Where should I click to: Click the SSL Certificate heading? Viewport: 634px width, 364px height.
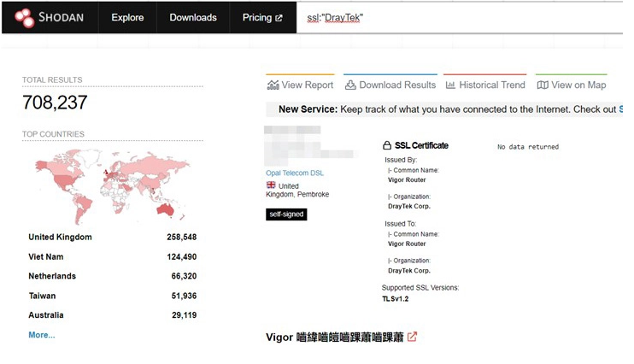(421, 145)
